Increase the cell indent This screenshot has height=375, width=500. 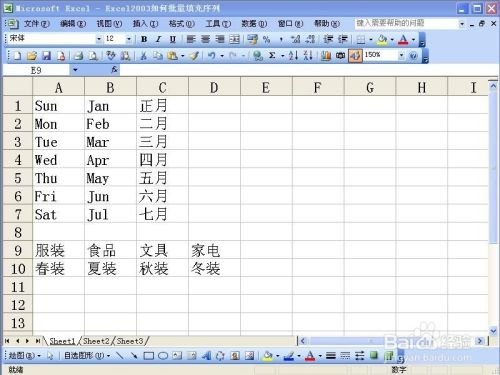(343, 39)
